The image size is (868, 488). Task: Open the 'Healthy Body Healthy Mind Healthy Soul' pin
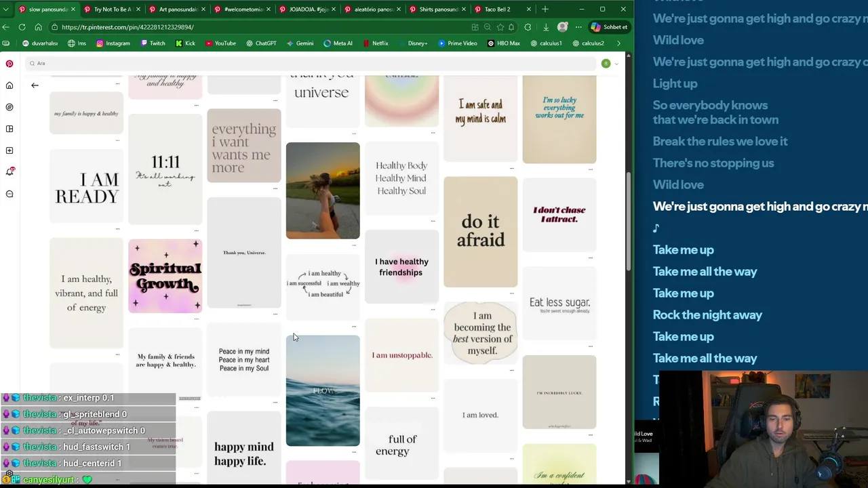[401, 178]
